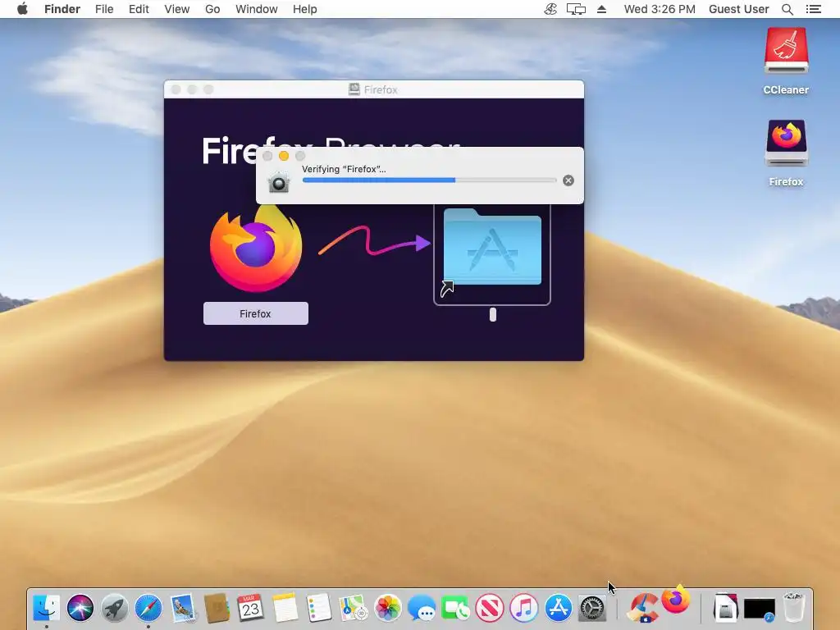840x630 pixels.
Task: Open the display mirroring menu bar icon
Action: coord(576,9)
